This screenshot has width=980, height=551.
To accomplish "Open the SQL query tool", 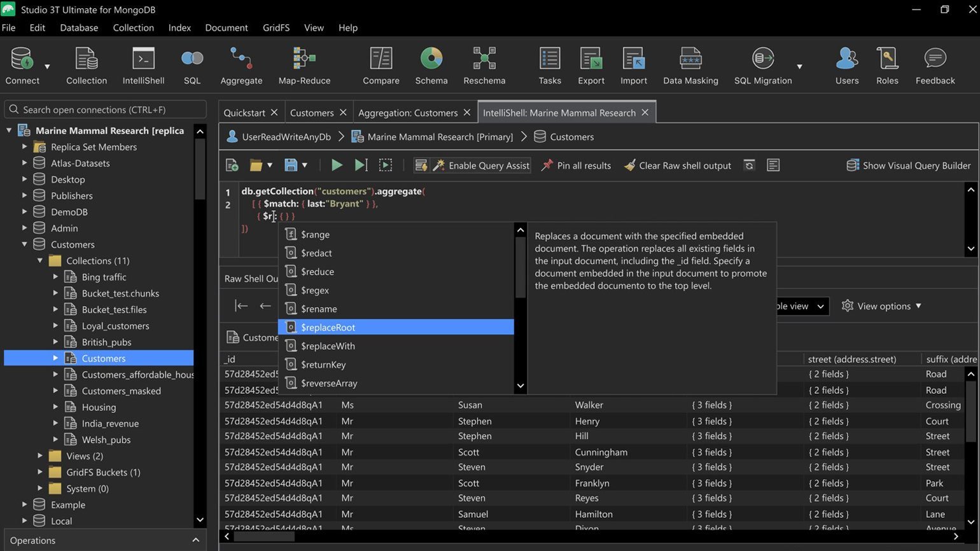I will click(x=192, y=66).
